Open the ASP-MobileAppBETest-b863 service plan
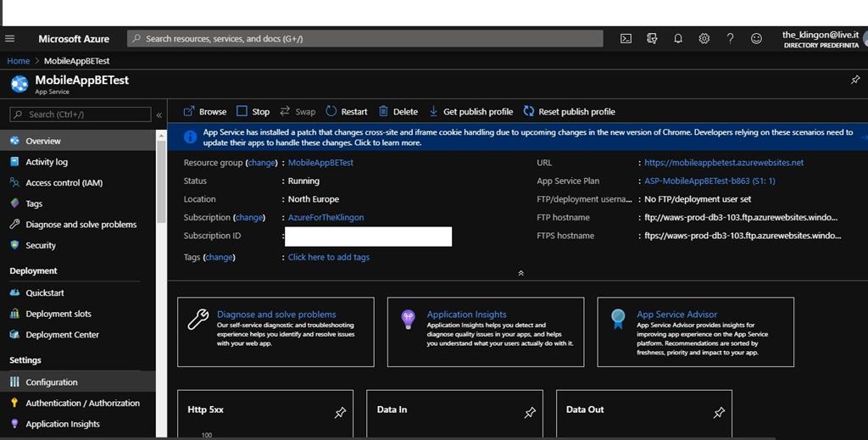Image resolution: width=868 pixels, height=440 pixels. 709,181
